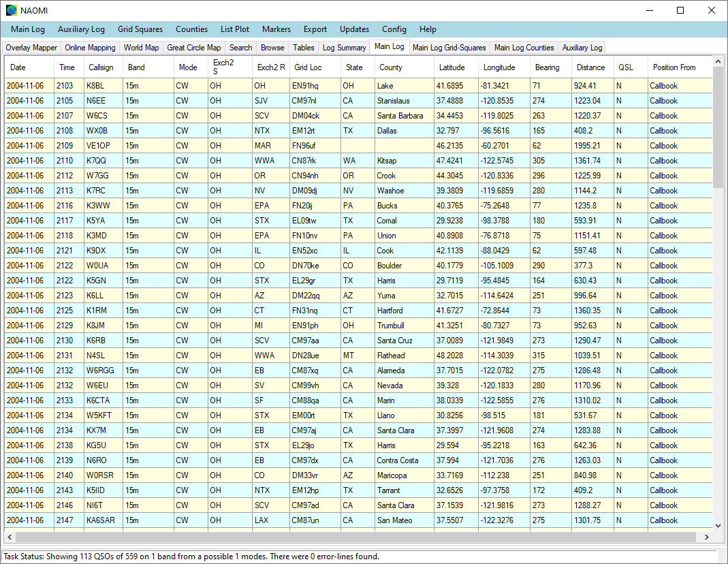The image size is (728, 564).
Task: Click grid locator EN52xc cell
Action: [315, 251]
